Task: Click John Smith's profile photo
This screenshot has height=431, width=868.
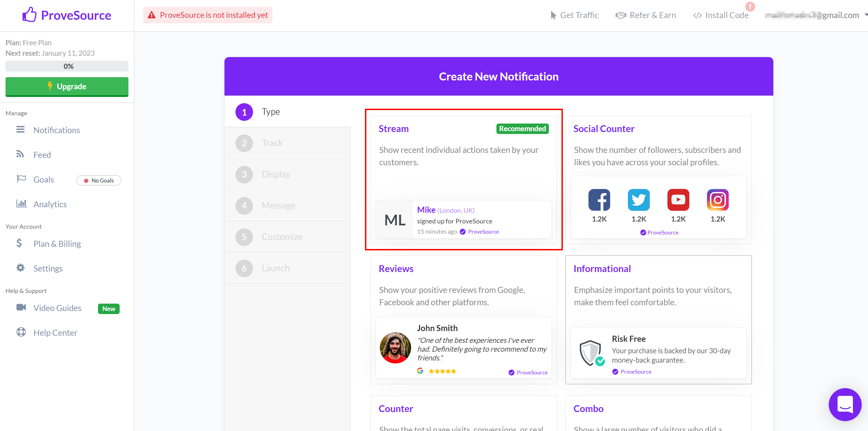Action: [395, 348]
